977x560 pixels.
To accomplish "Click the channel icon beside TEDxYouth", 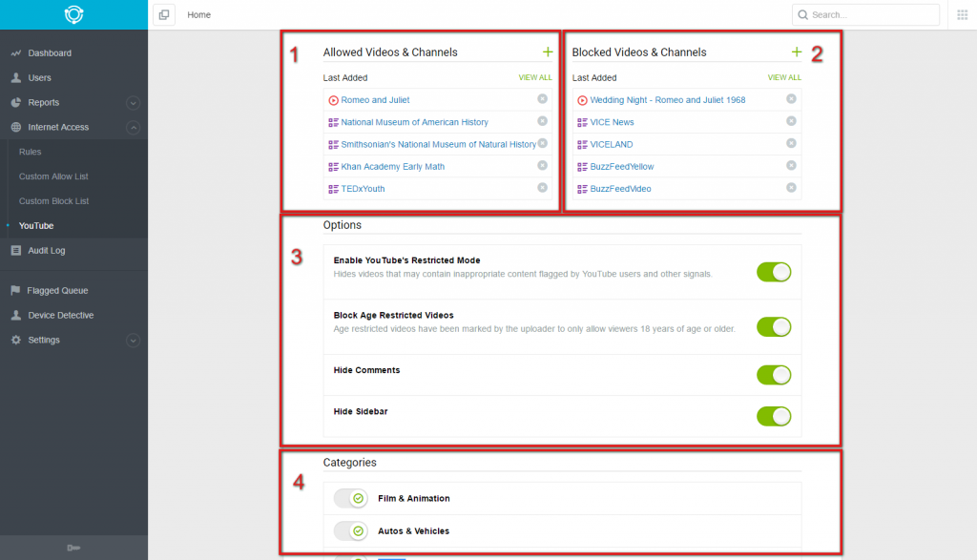I will 333,189.
